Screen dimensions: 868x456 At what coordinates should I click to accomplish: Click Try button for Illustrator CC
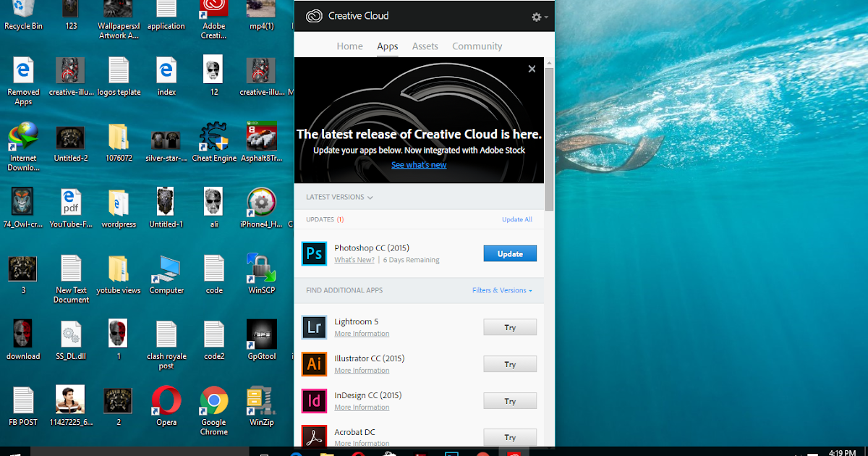pos(510,364)
